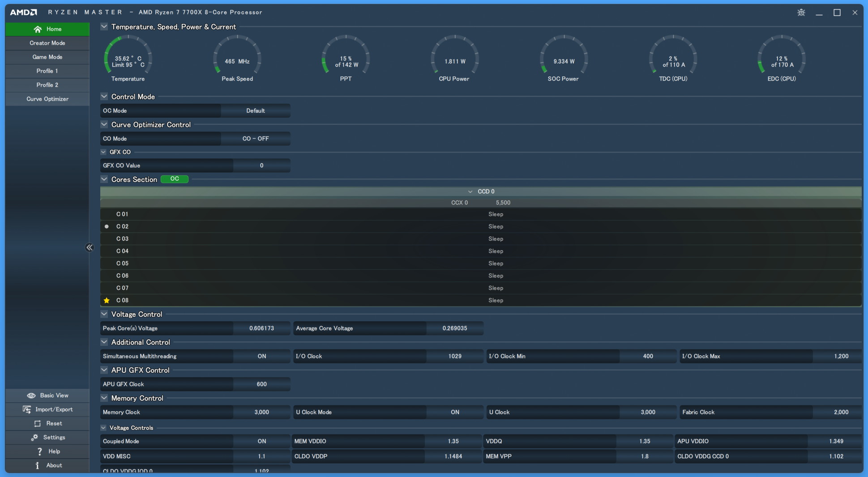The height and width of the screenshot is (477, 868).
Task: Click the I/O Clock Min value 400
Action: coord(648,356)
